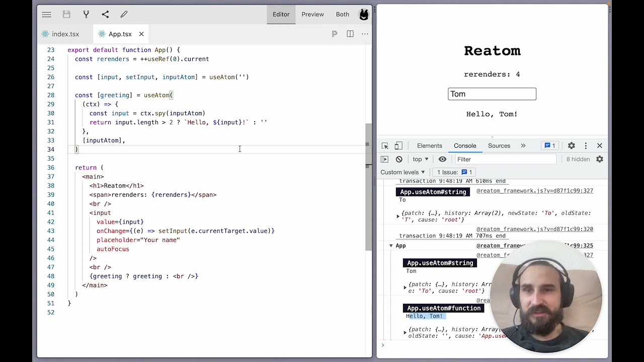Click the fork project icon
The height and width of the screenshot is (362, 644).
86,15
